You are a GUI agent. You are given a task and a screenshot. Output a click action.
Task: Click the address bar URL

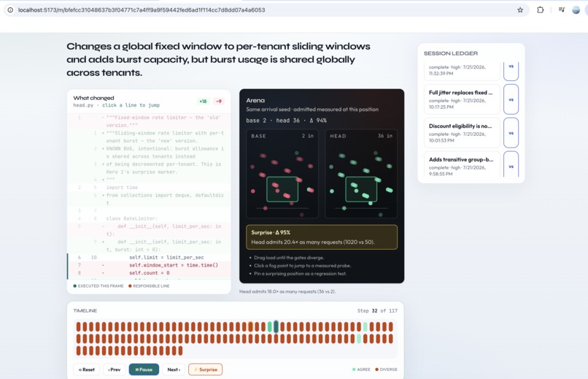click(142, 10)
